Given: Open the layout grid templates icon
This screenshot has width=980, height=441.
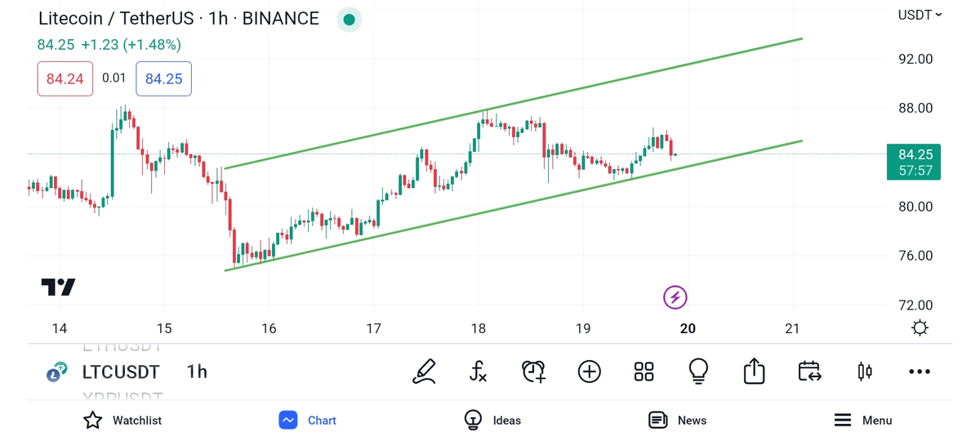Looking at the screenshot, I should click(644, 372).
